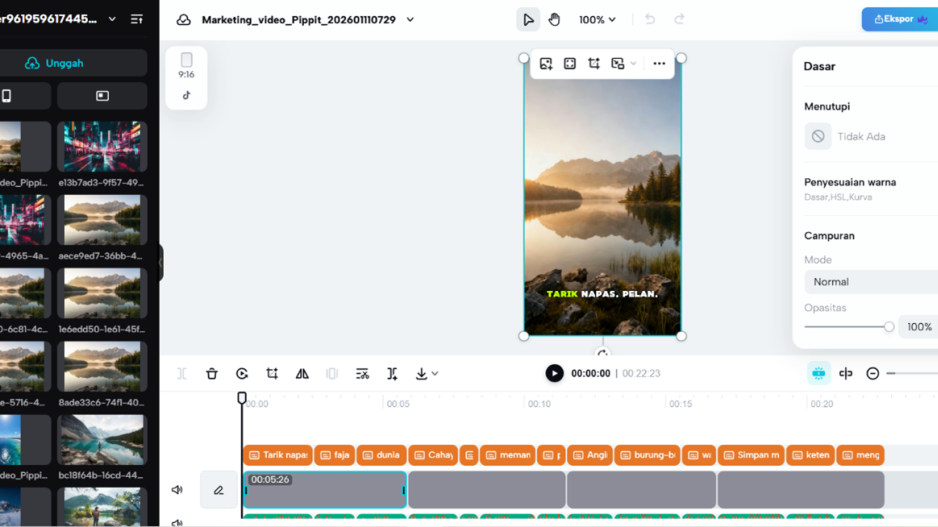Play the video preview
938x527 pixels.
[x=554, y=374]
